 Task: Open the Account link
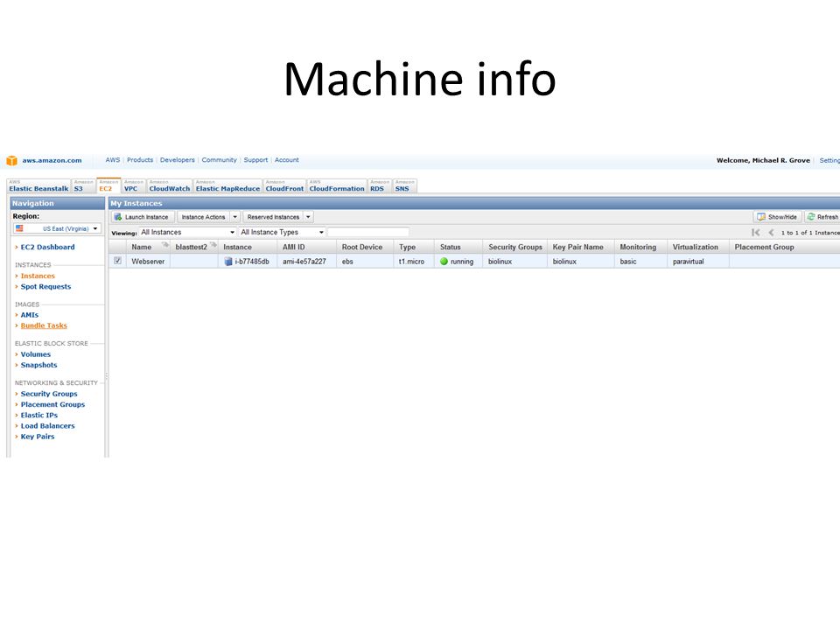click(x=287, y=160)
